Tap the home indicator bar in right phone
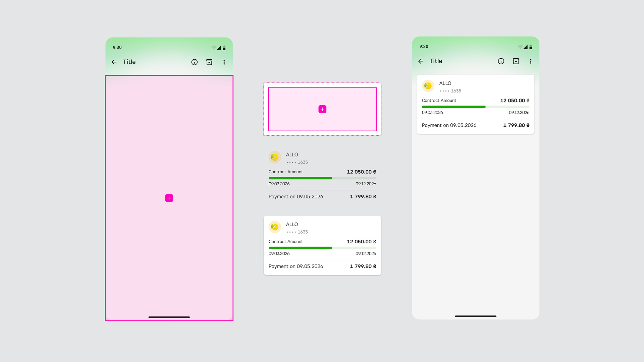This screenshot has height=362, width=644. [476, 316]
